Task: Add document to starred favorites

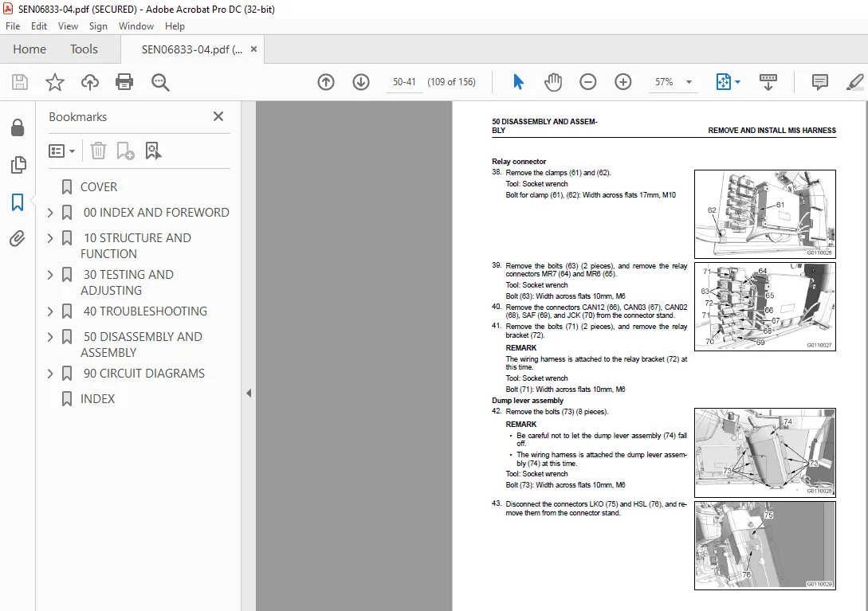Action: click(55, 83)
